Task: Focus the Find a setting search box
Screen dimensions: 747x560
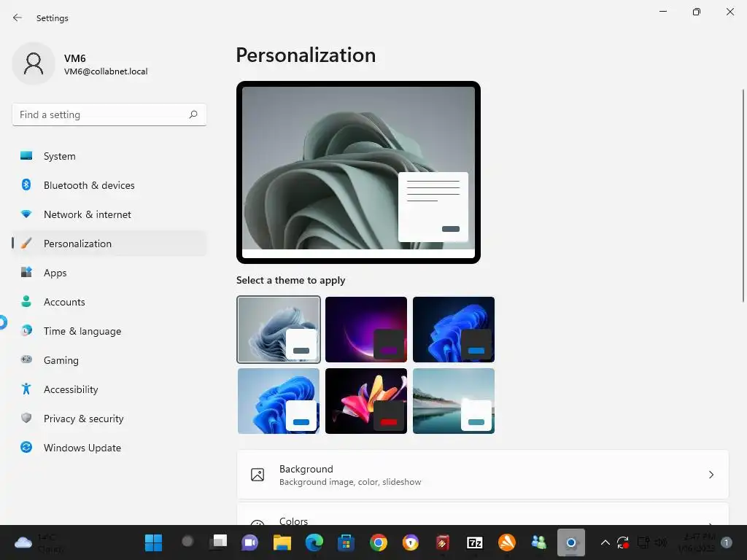Action: coord(109,114)
